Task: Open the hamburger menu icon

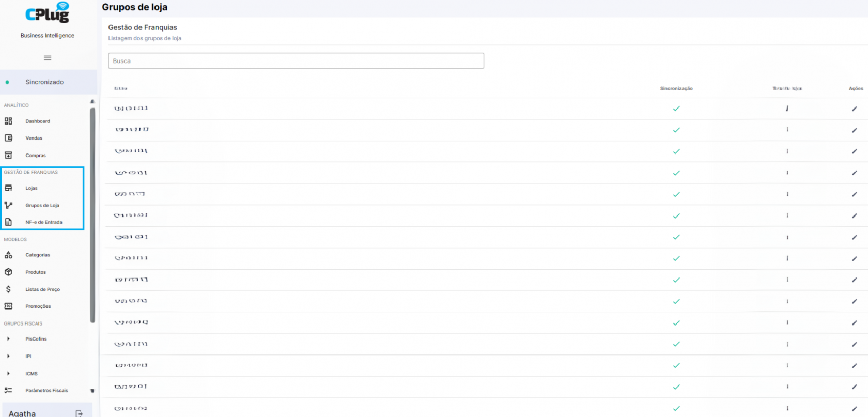Action: (x=48, y=58)
